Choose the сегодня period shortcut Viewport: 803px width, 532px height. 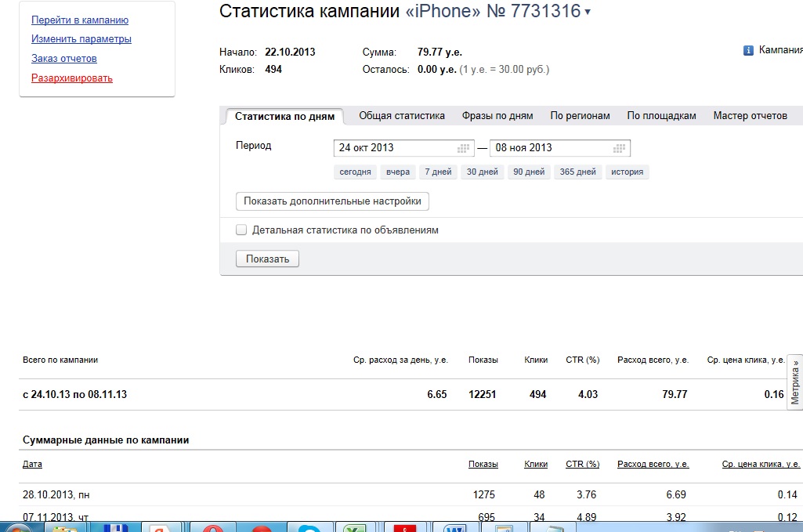tap(355, 172)
